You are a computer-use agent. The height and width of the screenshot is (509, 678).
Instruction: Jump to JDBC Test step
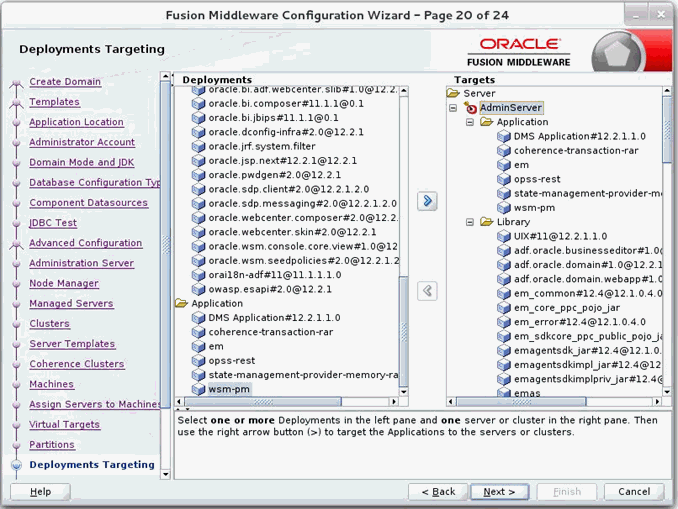53,223
